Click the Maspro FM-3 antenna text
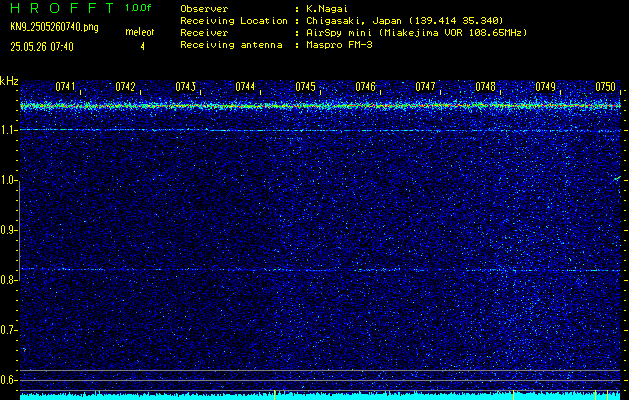Screen dimensions: 629x400 coord(339,45)
